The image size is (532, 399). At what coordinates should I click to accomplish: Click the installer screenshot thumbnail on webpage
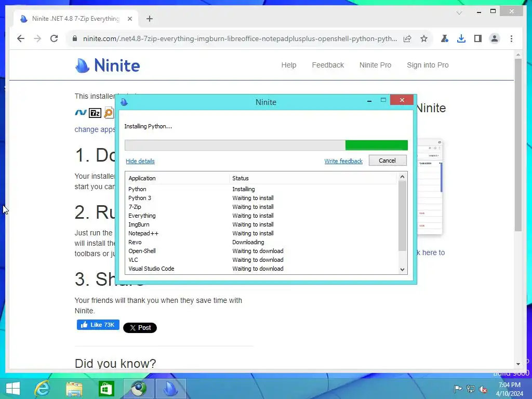coord(430,186)
